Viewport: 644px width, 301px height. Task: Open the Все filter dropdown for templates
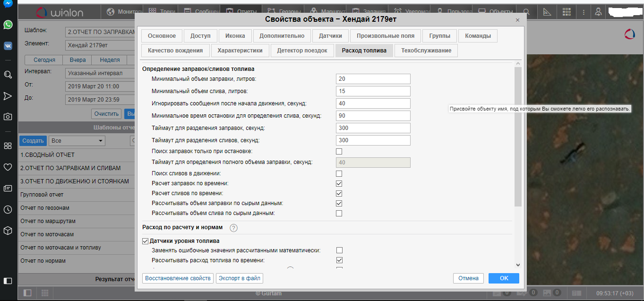coord(77,141)
